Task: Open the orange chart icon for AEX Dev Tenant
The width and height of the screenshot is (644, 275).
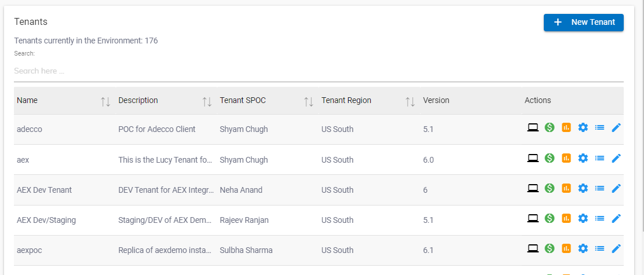Action: [x=566, y=188]
